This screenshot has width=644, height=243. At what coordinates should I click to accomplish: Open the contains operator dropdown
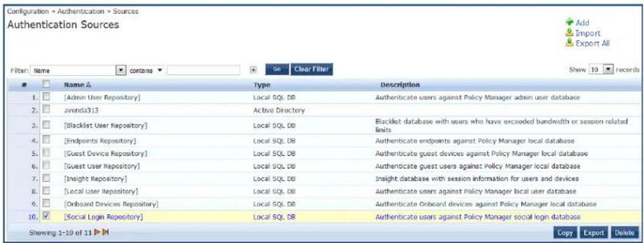[146, 70]
